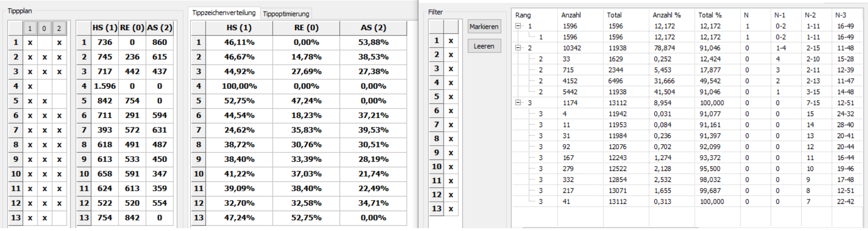
Task: Toggle Tippplan column header button 0
Action: 44,28
